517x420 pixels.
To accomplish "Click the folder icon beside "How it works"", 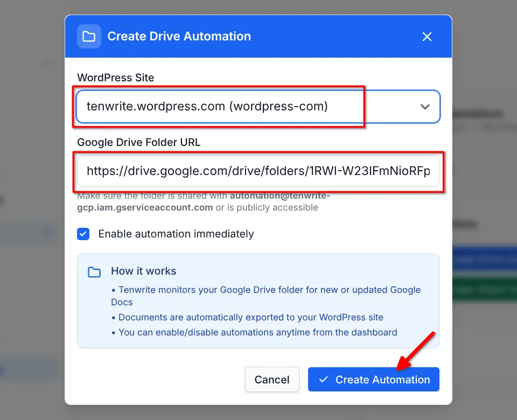I will point(94,272).
